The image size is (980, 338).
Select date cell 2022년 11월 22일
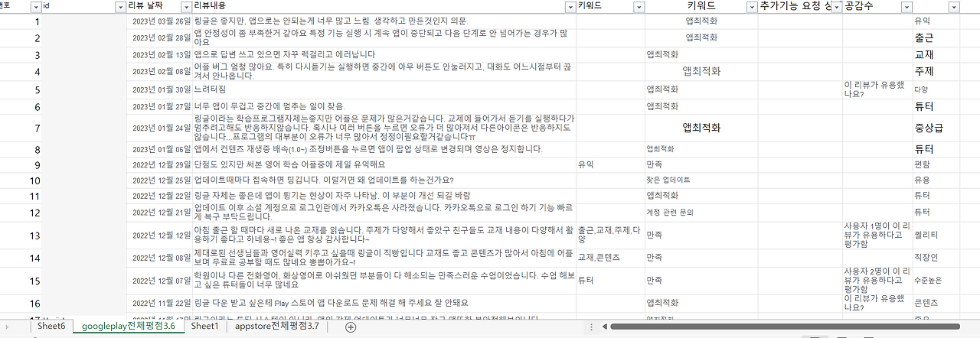[160, 303]
